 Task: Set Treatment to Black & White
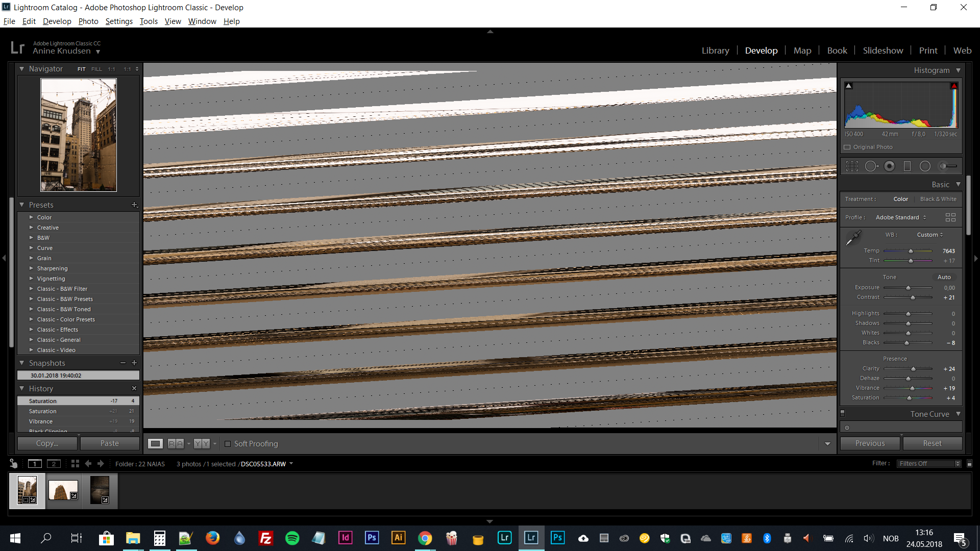coord(938,199)
